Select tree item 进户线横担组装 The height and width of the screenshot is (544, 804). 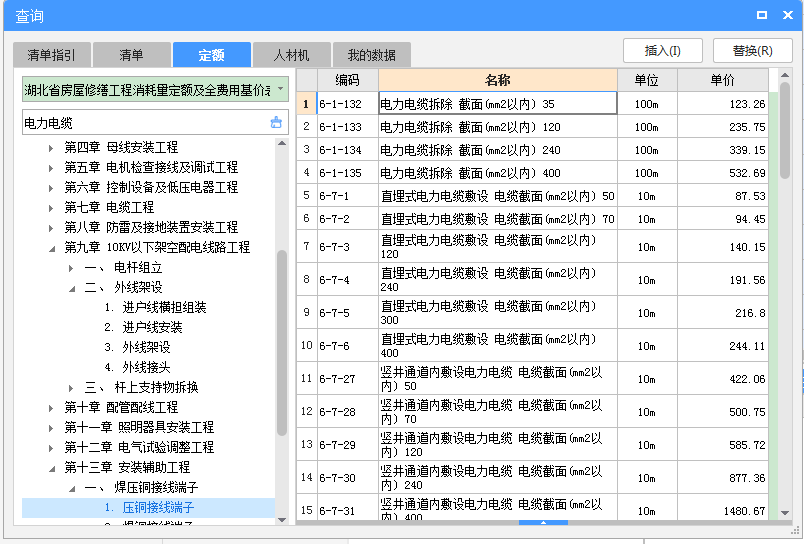155,307
